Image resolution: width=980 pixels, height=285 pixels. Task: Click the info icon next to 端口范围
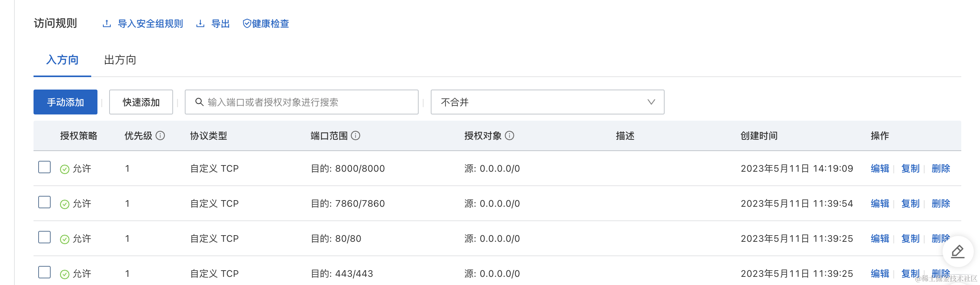[356, 135]
